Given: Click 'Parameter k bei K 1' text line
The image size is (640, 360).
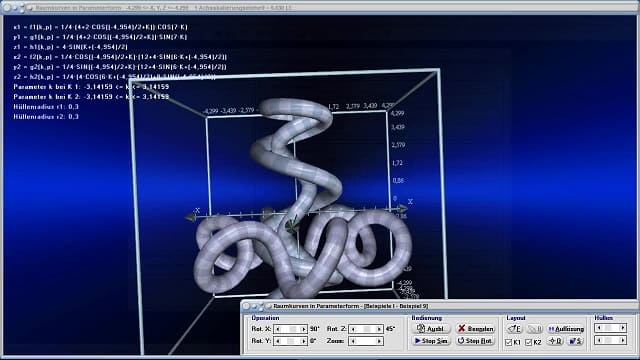Looking at the screenshot, I should point(91,87).
